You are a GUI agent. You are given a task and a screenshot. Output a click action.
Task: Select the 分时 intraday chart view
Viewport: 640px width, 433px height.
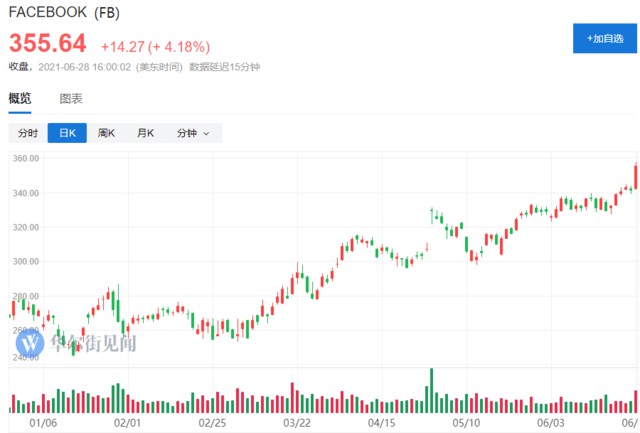[x=27, y=133]
